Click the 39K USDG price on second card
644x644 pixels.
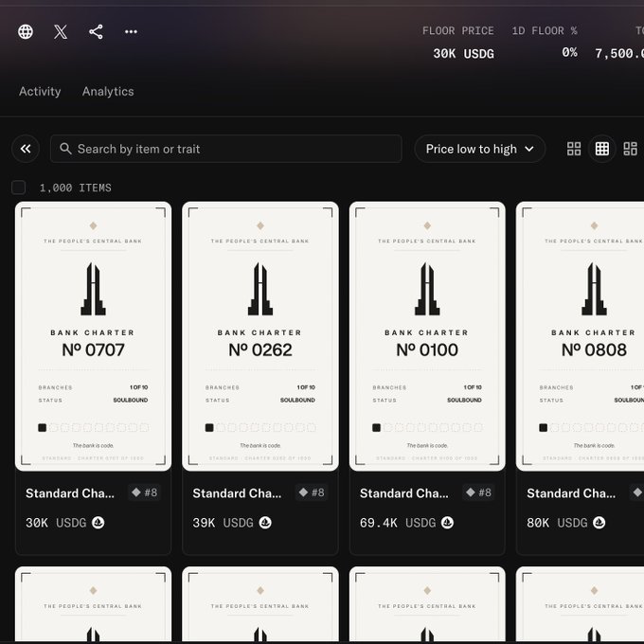pyautogui.click(x=223, y=523)
